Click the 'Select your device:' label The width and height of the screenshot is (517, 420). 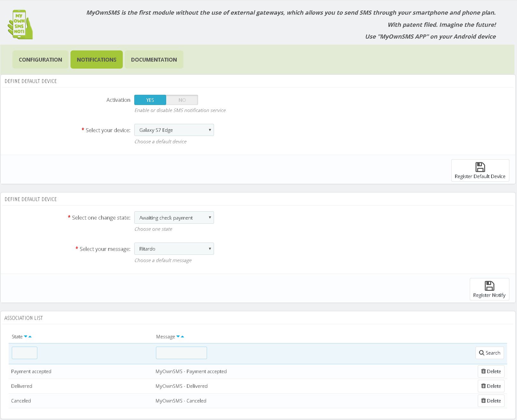pos(108,130)
